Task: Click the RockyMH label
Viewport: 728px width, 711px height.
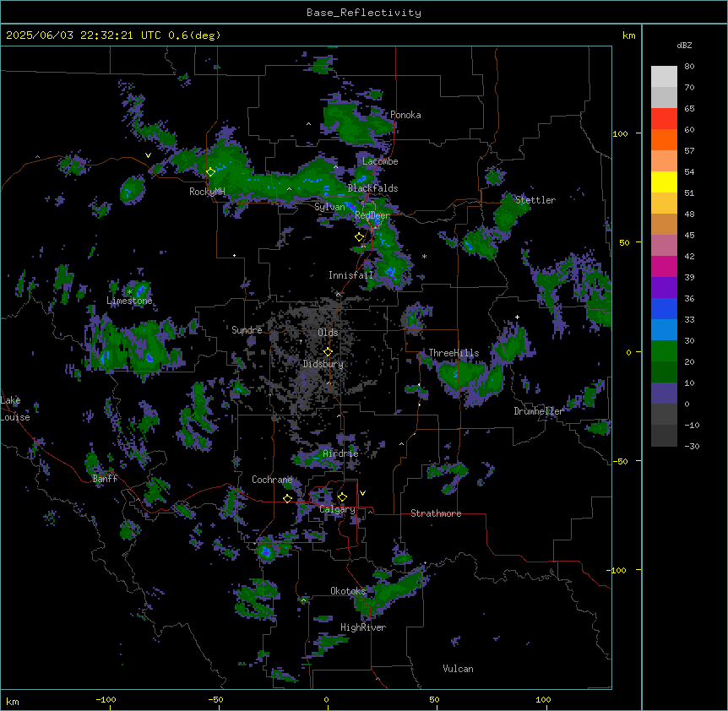Action: (207, 191)
